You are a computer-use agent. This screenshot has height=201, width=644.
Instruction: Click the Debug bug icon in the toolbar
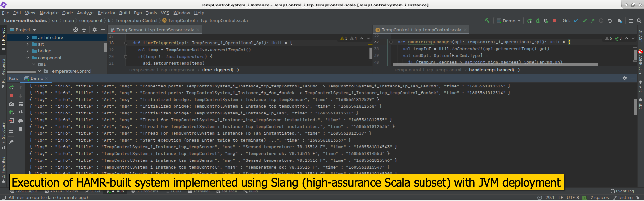point(538,21)
